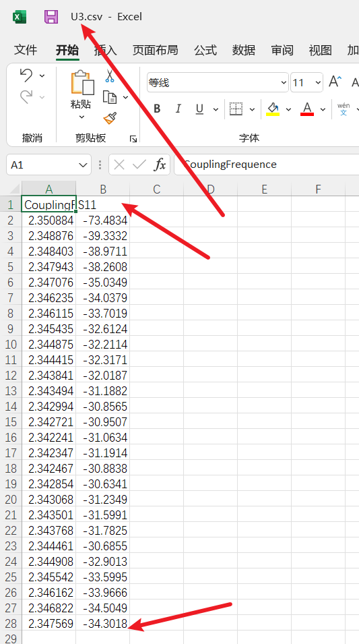Cut selection with the scissors icon

tap(110, 76)
